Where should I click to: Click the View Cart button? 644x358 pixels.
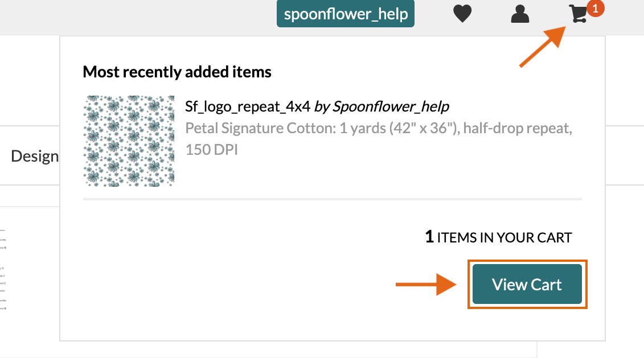tap(527, 284)
